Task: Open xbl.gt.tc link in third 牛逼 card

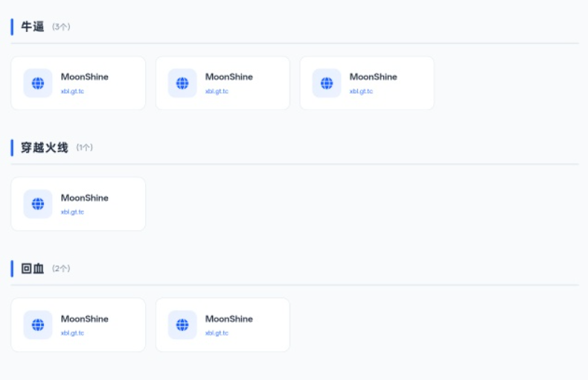Action: 361,91
